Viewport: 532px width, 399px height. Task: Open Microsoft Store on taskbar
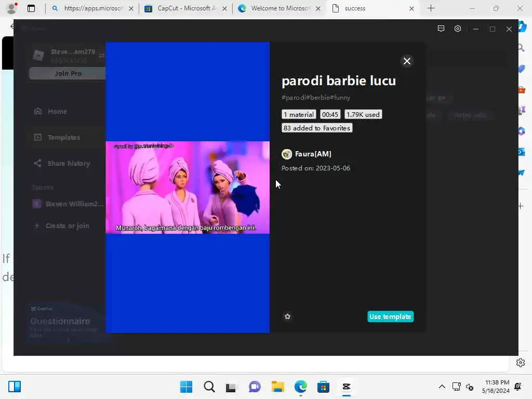tap(323, 387)
